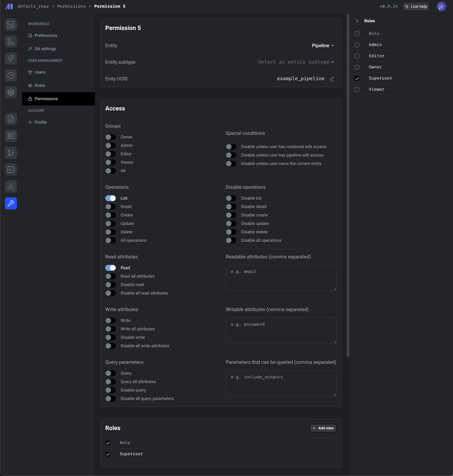Uncheck the Superuser checkbox in side panel
Screen dimensions: 453x476
(357, 78)
